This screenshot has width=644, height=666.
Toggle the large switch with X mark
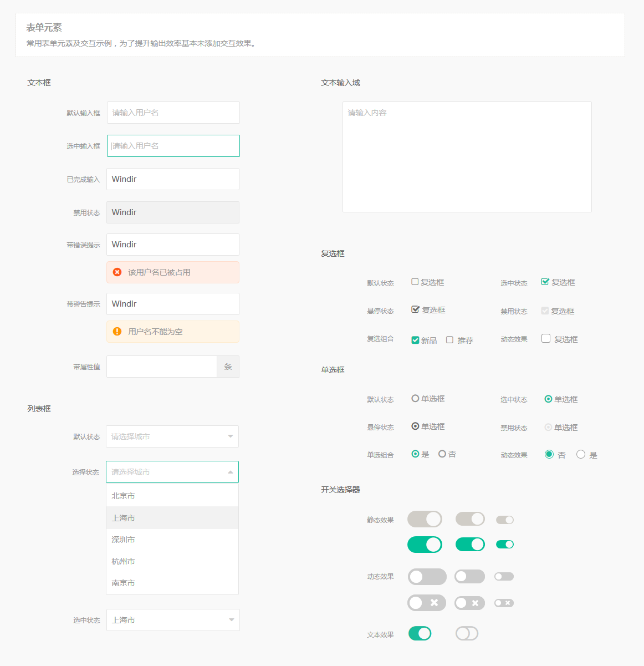[x=427, y=603]
